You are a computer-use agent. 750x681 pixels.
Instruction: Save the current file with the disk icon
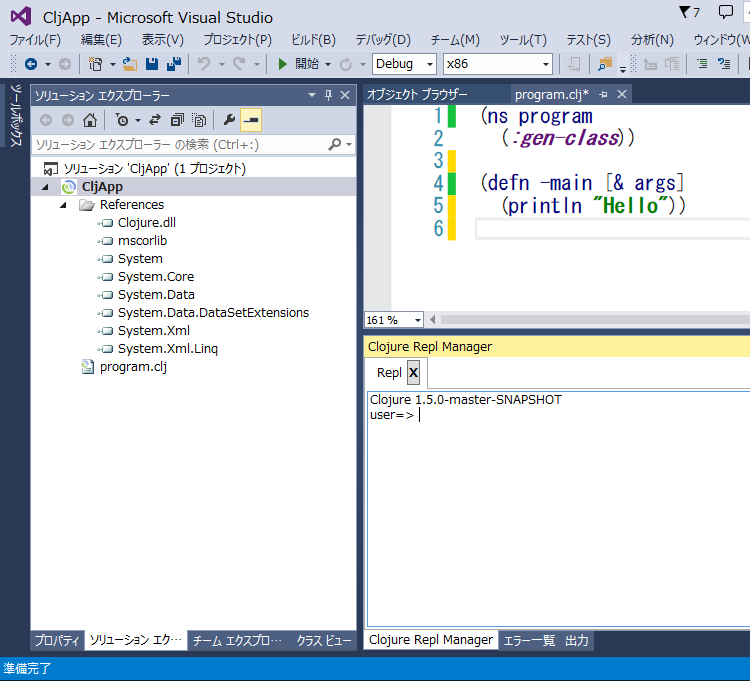(x=152, y=64)
